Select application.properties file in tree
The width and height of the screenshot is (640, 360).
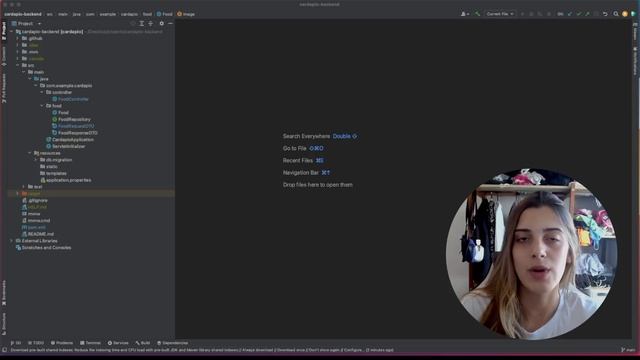coord(66,180)
